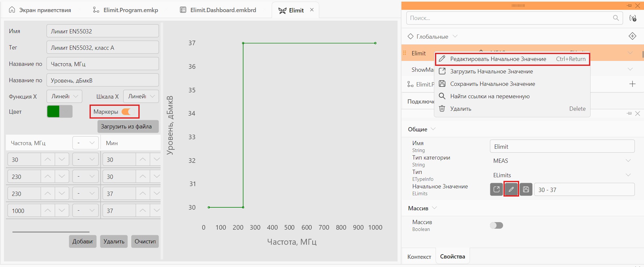Increase the Мин value in the 1000 row
Screen dimensions: 644x267
[x=143, y=211]
